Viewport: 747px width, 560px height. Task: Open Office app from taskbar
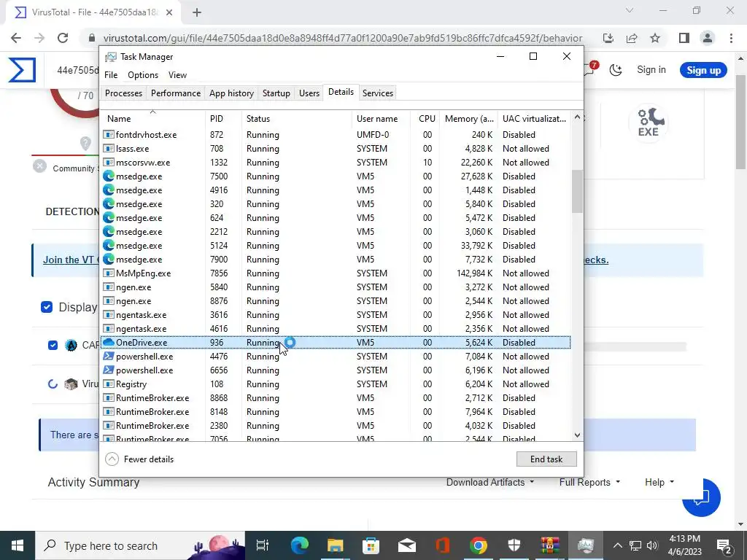point(442,545)
